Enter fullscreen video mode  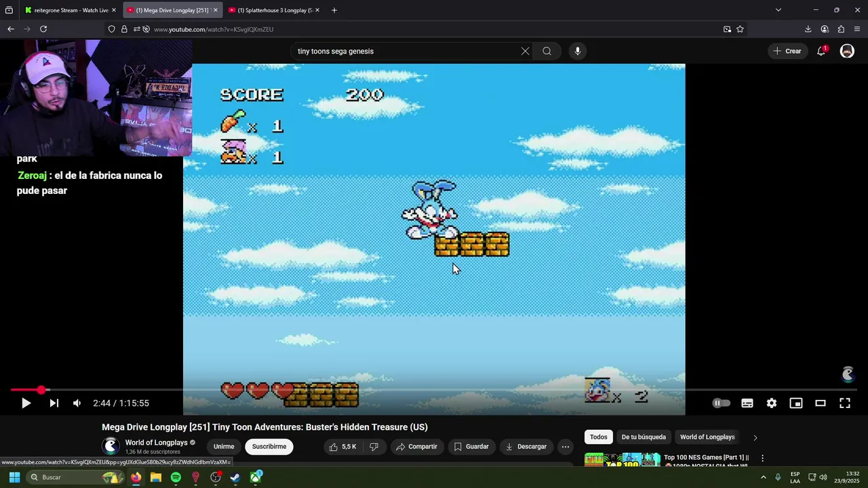coord(845,403)
